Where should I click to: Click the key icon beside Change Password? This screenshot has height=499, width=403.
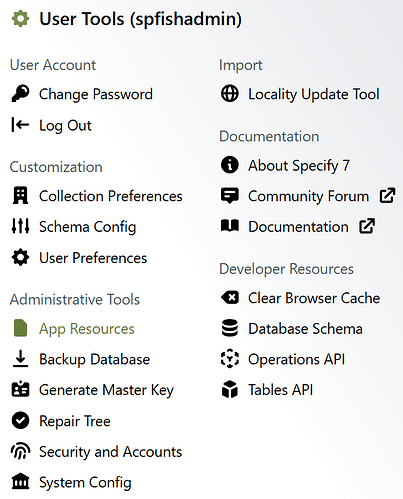pos(20,94)
